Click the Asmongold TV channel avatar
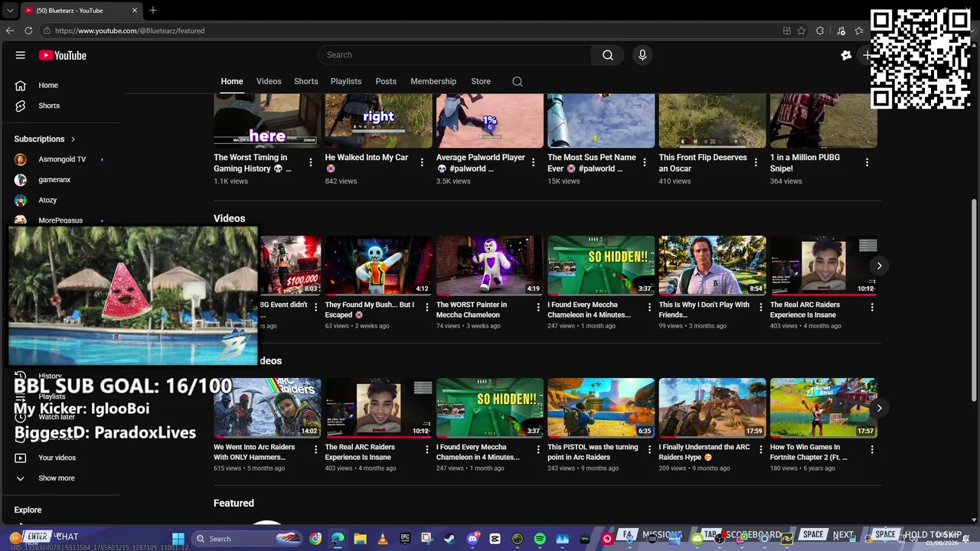The height and width of the screenshot is (551, 980). pos(21,159)
